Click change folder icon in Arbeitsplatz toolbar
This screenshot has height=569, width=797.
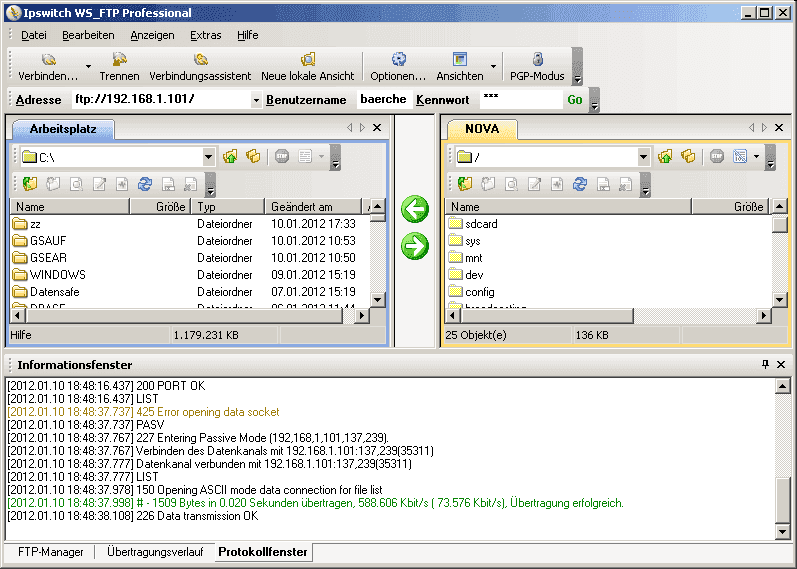pos(30,184)
